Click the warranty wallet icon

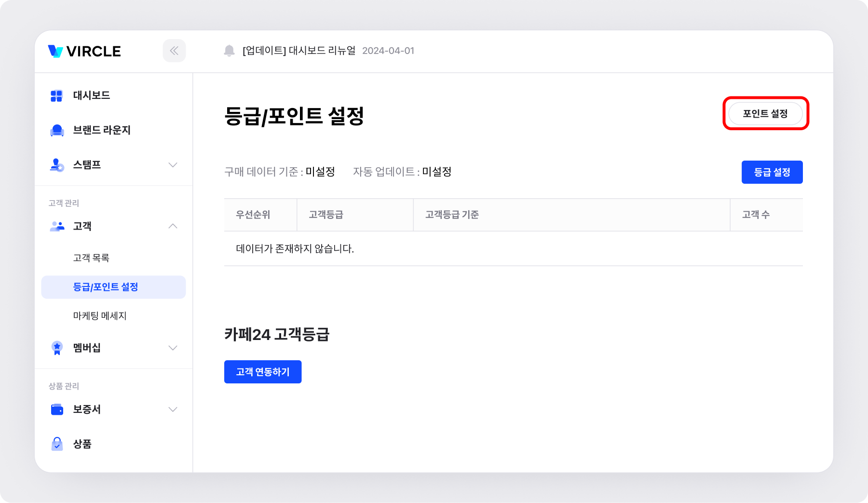tap(57, 409)
